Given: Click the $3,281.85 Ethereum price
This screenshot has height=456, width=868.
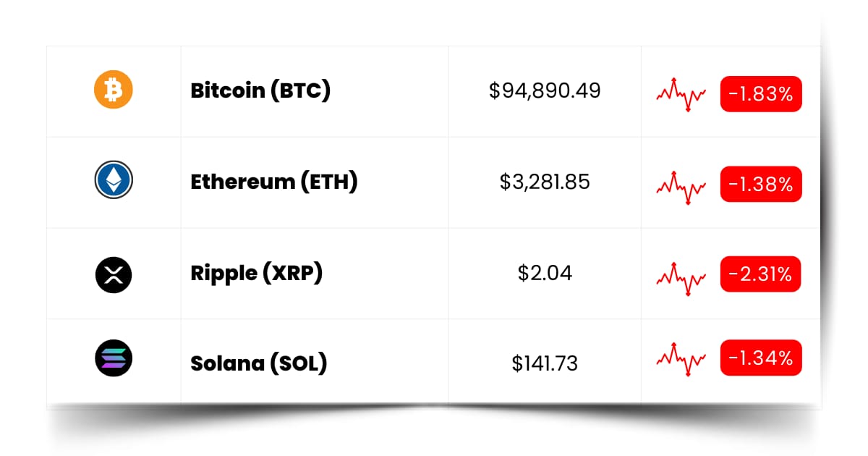Looking at the screenshot, I should (545, 182).
